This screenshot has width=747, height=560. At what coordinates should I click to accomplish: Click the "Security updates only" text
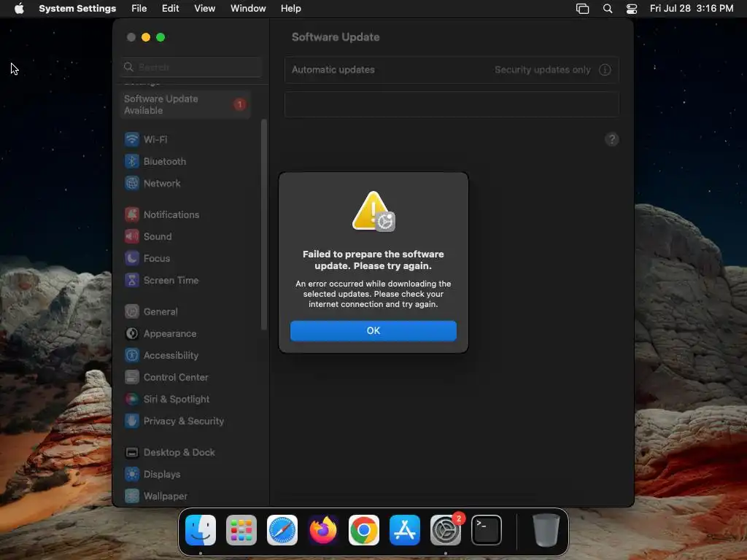(542, 70)
